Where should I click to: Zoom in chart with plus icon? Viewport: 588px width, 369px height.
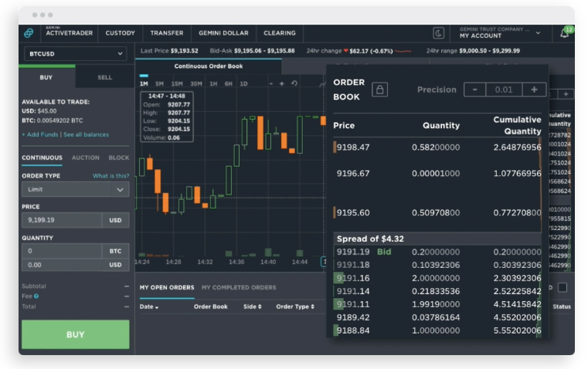281,83
